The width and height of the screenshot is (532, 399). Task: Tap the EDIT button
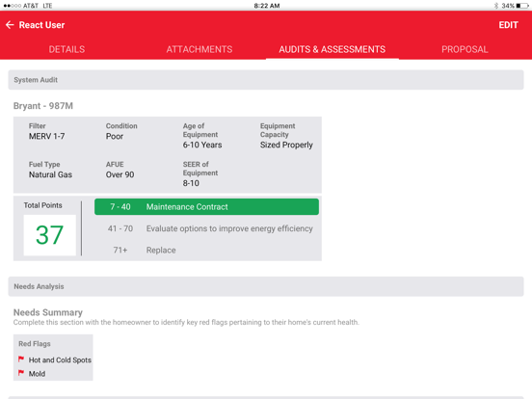(x=508, y=25)
